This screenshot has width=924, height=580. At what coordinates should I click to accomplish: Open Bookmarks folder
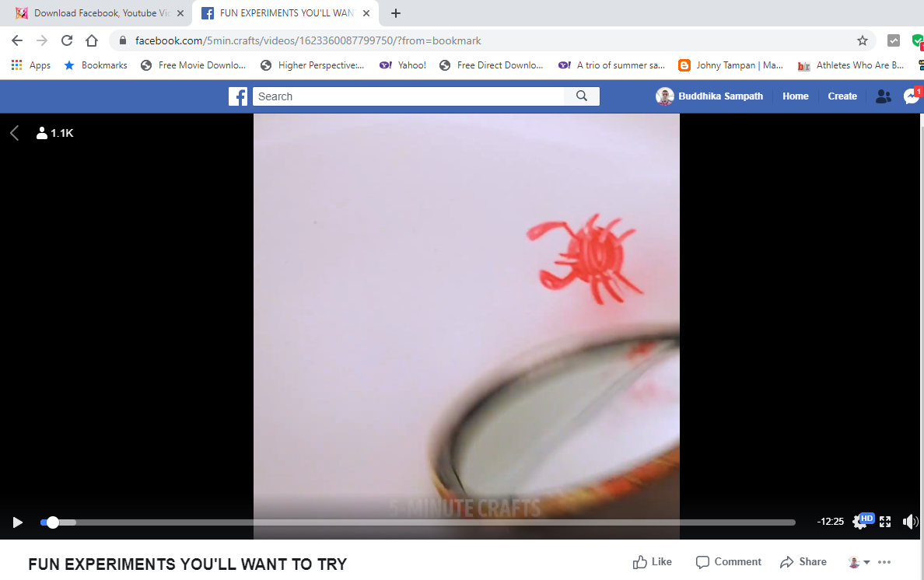tap(96, 65)
